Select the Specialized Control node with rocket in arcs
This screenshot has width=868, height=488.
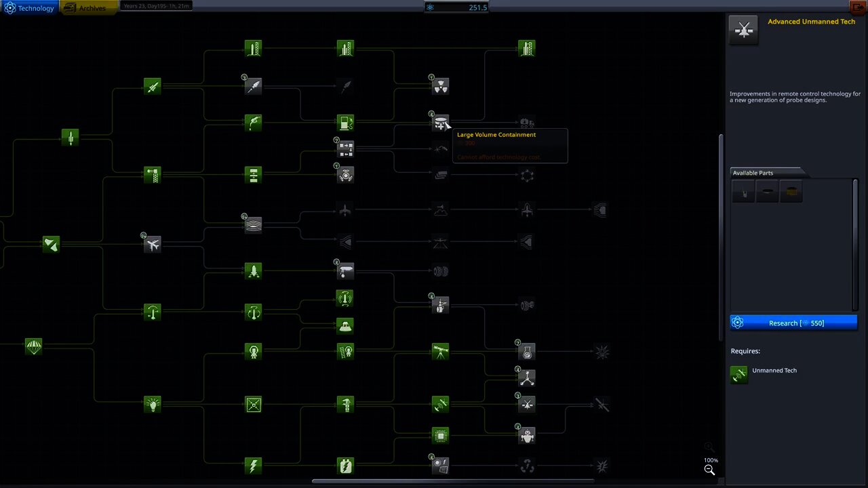(345, 298)
